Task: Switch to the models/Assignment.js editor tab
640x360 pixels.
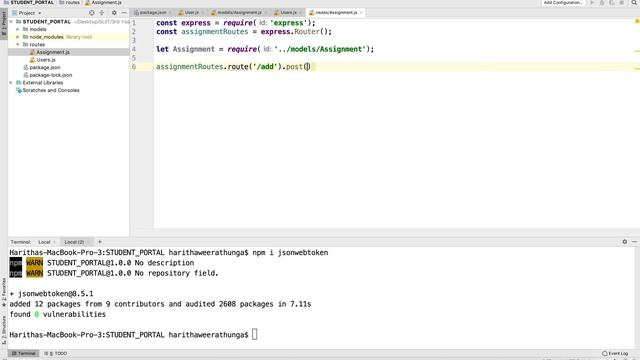Action: tap(239, 13)
